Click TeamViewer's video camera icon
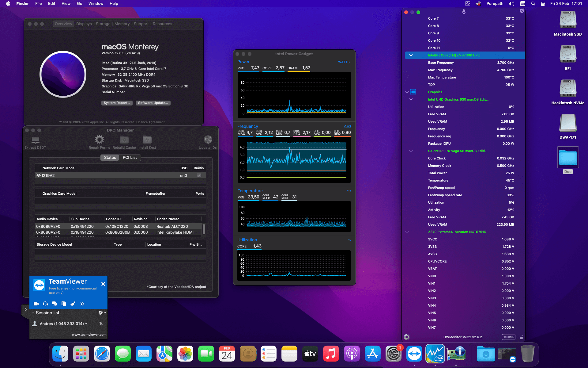Screen dimensions: 588x368 click(36, 304)
